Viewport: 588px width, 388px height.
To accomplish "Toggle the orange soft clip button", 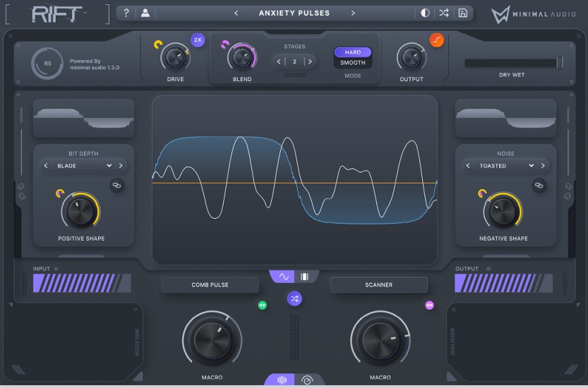I will tap(436, 40).
